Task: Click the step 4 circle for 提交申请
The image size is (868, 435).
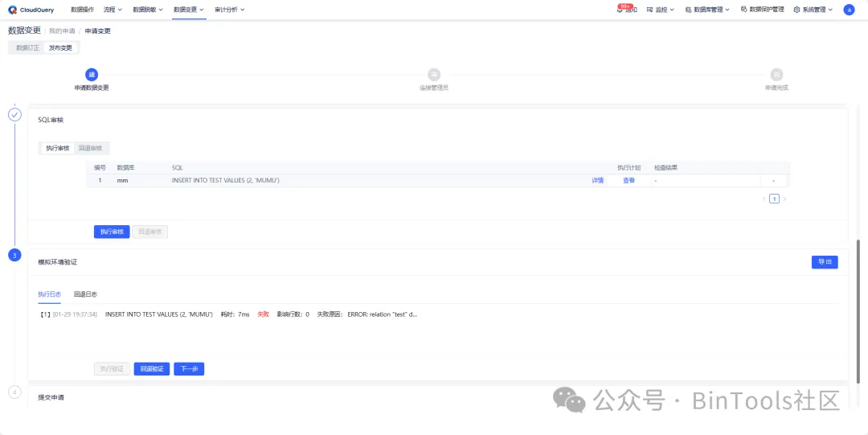Action: 14,392
